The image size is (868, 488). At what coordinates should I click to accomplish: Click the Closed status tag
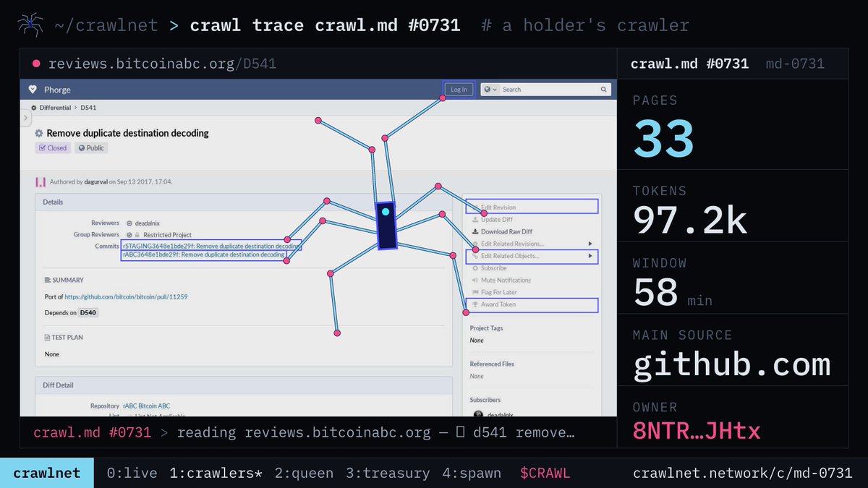point(53,148)
